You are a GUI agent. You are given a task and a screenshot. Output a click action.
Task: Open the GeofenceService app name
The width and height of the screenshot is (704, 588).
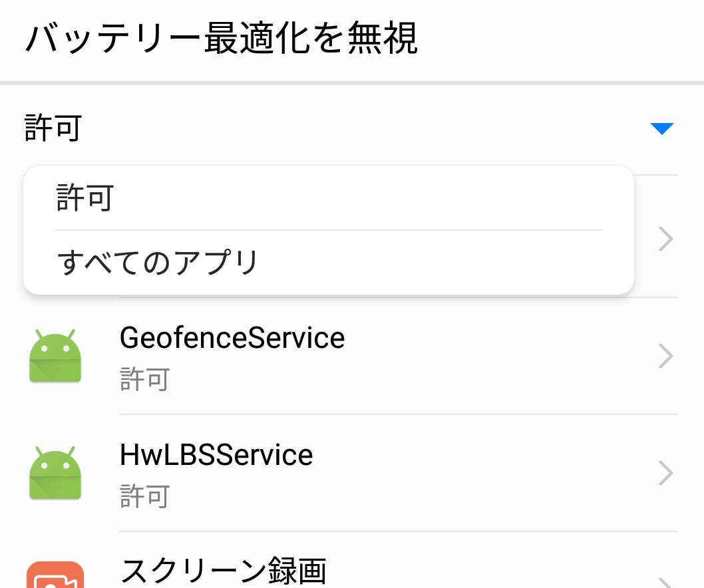(232, 338)
